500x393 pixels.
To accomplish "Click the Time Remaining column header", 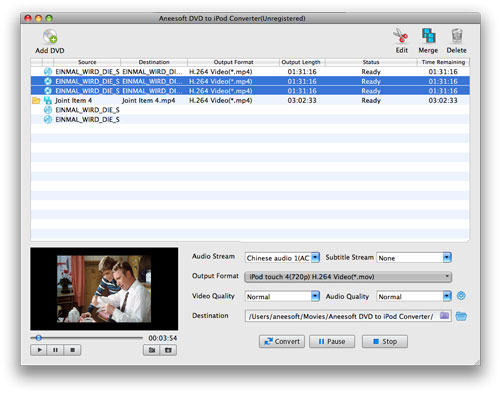I will (x=443, y=62).
